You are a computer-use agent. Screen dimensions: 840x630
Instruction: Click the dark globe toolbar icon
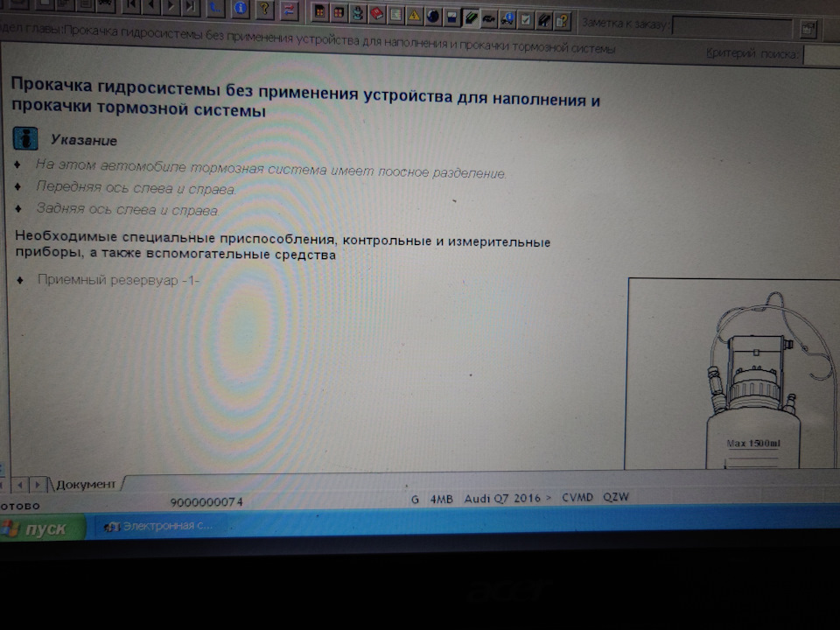click(433, 16)
